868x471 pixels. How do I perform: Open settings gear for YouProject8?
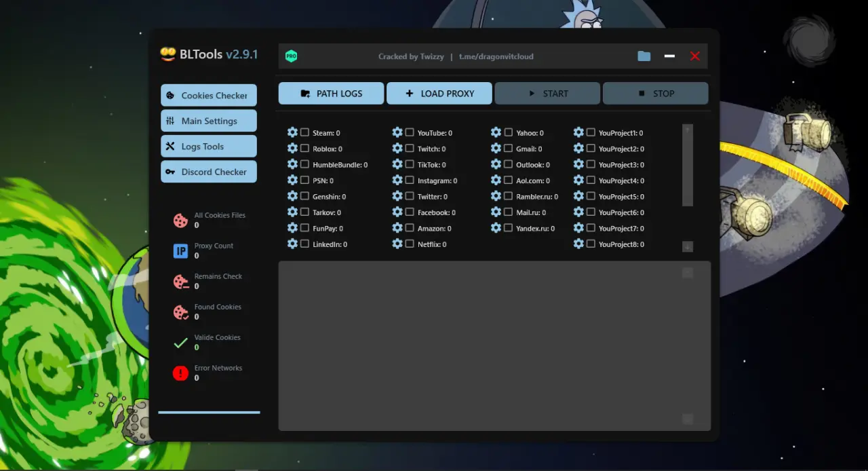(x=578, y=244)
